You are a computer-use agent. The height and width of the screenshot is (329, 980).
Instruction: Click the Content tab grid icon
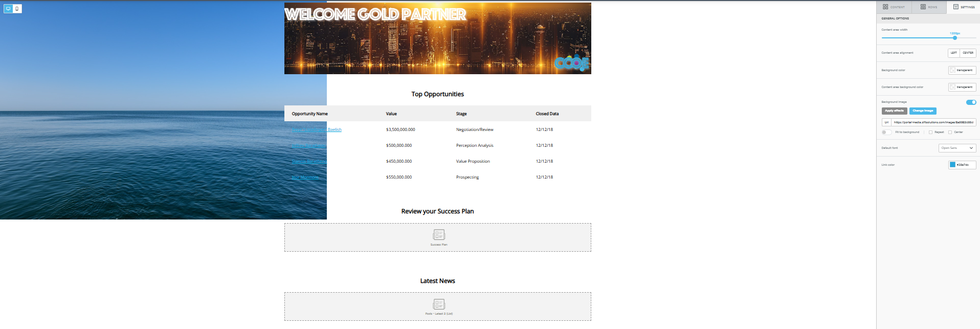pos(885,7)
